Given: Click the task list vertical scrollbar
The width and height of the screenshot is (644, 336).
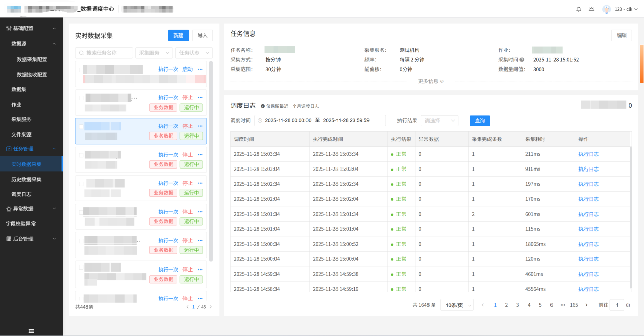Looking at the screenshot, I should tap(211, 162).
